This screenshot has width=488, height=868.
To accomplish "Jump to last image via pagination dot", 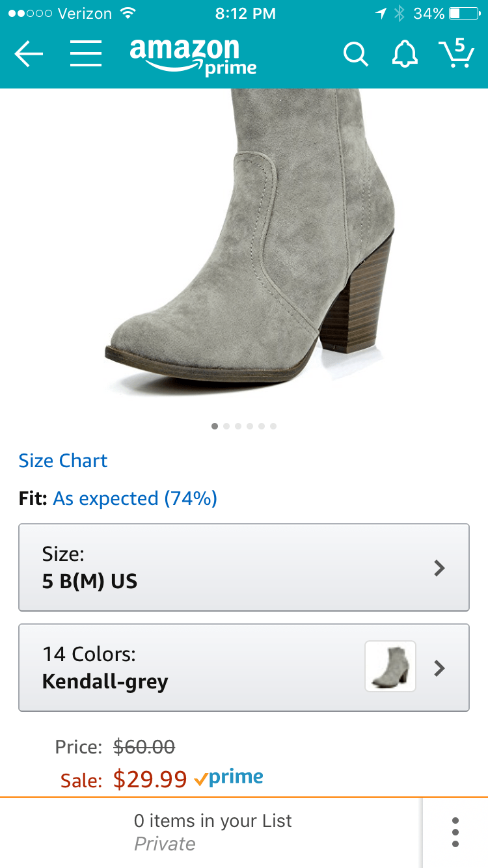I will (x=273, y=426).
